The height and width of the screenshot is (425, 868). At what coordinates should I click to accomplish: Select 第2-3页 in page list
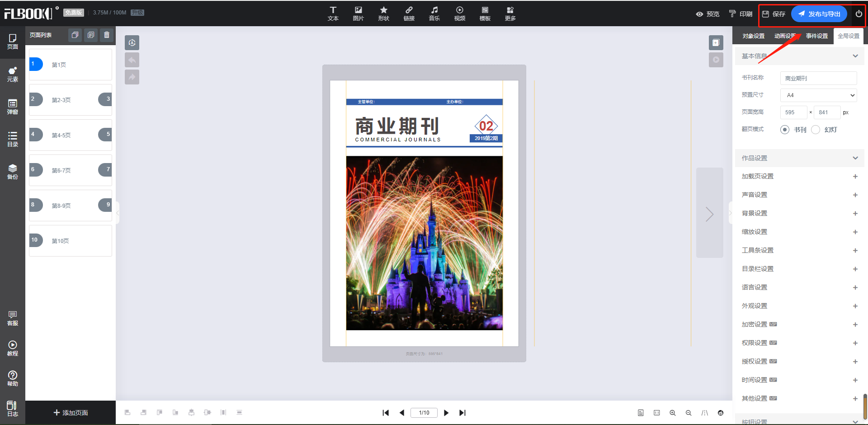tap(71, 100)
